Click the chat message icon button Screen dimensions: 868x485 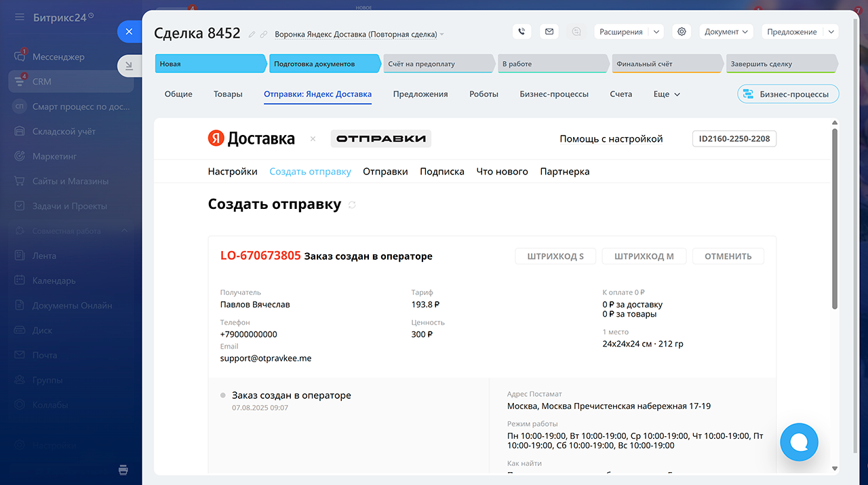(x=576, y=31)
